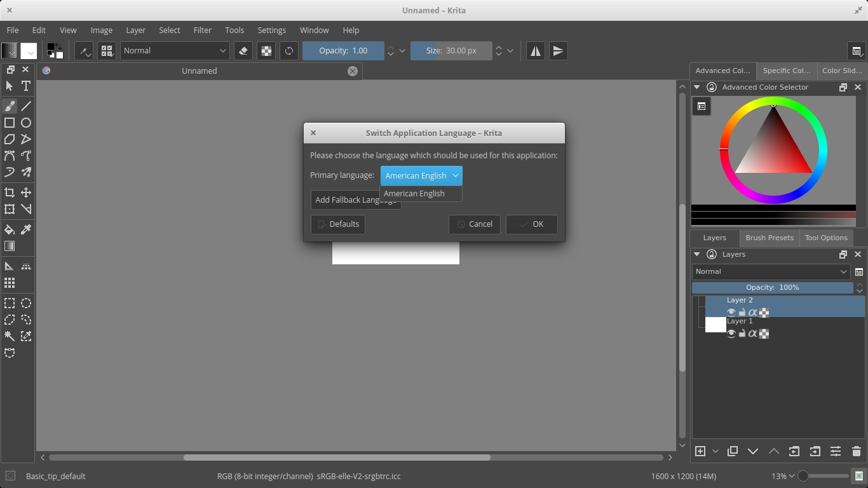868x488 pixels.
Task: Select the Contiguous Selection magic wand tool
Action: point(10,336)
